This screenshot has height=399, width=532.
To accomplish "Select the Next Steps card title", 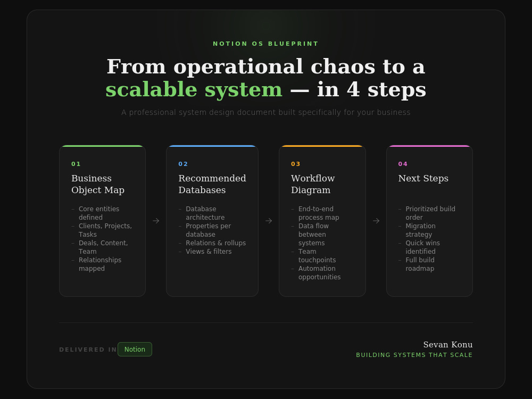I will (423, 178).
